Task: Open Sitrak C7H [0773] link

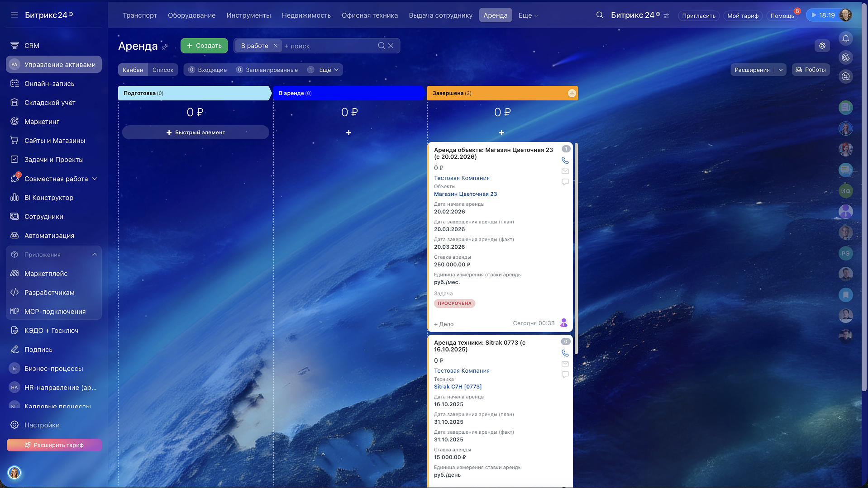Action: pos(458,387)
